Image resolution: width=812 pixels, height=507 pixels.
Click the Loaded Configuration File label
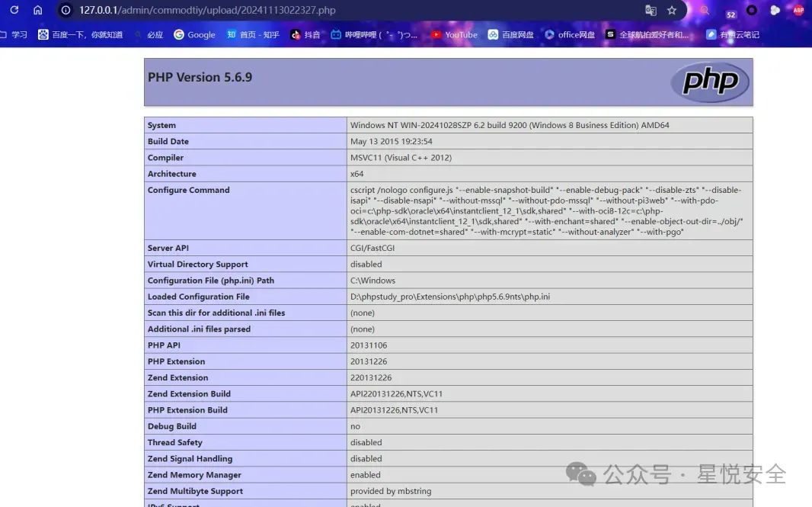(198, 297)
